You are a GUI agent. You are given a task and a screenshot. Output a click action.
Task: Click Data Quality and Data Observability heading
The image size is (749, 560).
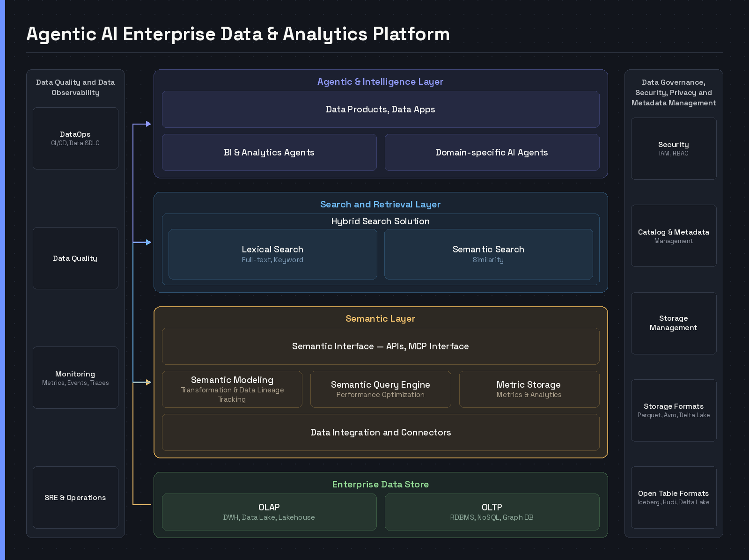click(x=75, y=88)
